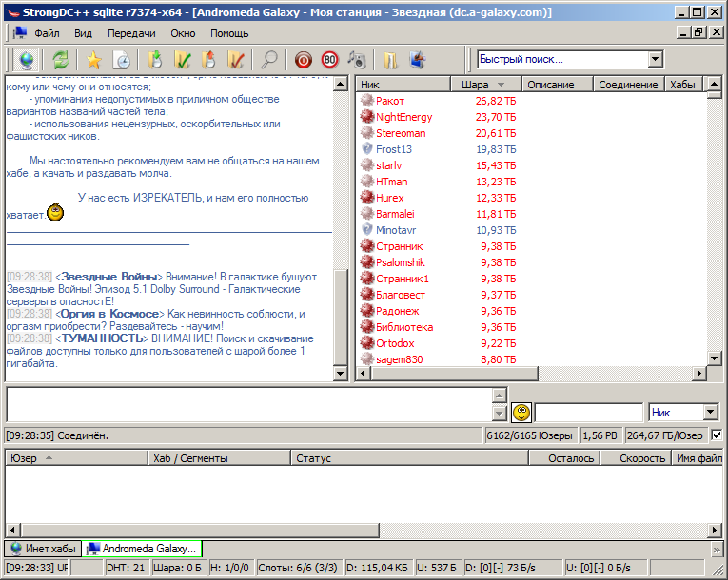Open the downloads folder icon
728x580 pixels.
tap(390, 60)
